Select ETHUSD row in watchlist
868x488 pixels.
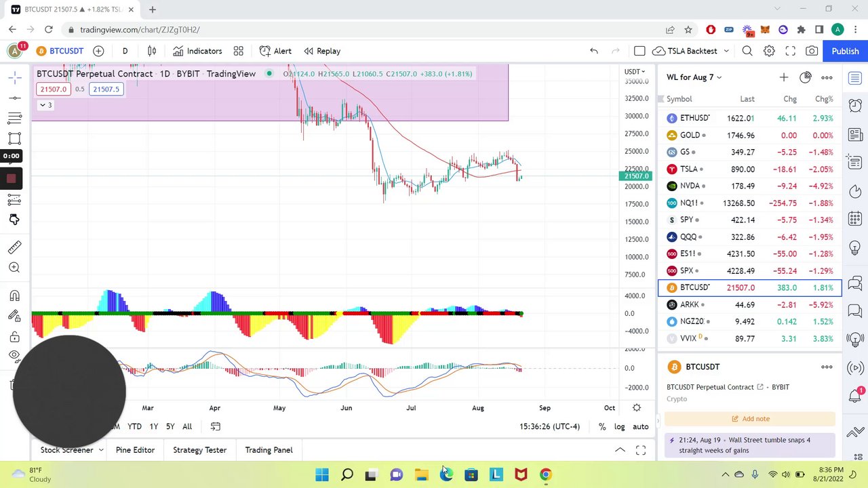coord(750,118)
